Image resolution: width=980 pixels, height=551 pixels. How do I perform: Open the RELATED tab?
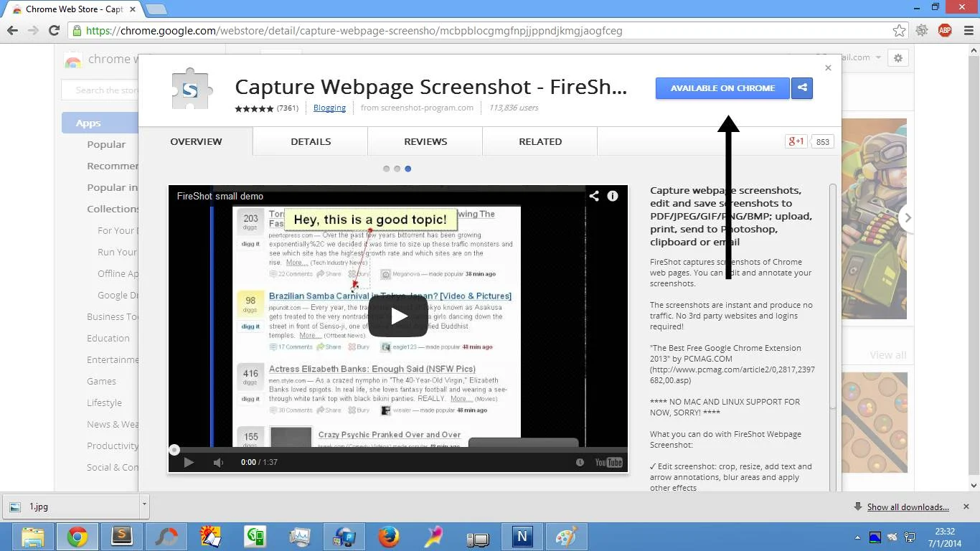[x=540, y=141]
